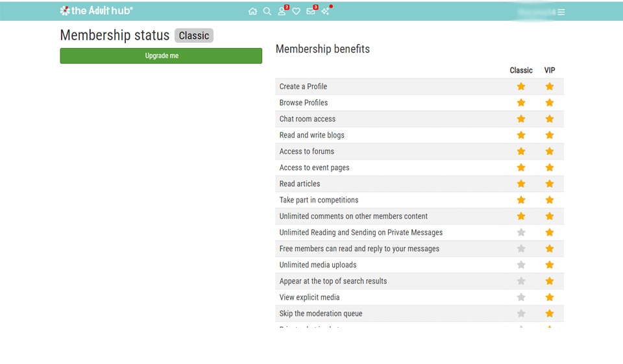The height and width of the screenshot is (364, 623).
Task: Click the VIP star for Chat room access
Action: click(x=550, y=119)
